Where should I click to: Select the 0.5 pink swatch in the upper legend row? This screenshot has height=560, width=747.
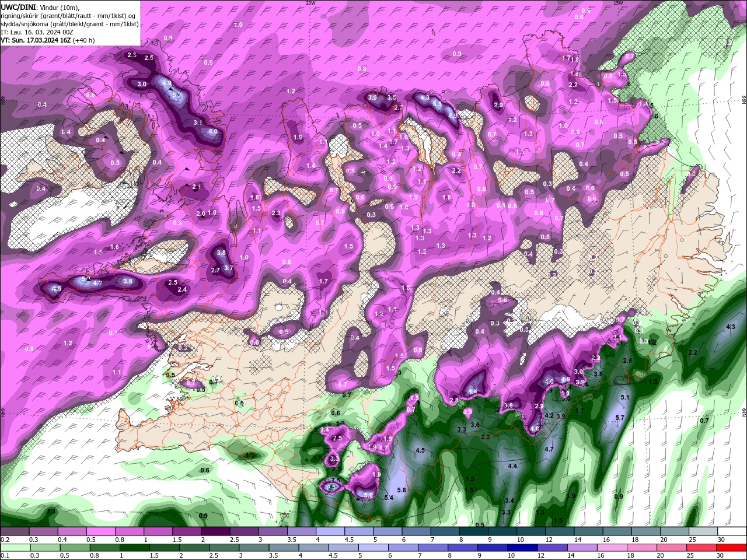tap(100, 531)
